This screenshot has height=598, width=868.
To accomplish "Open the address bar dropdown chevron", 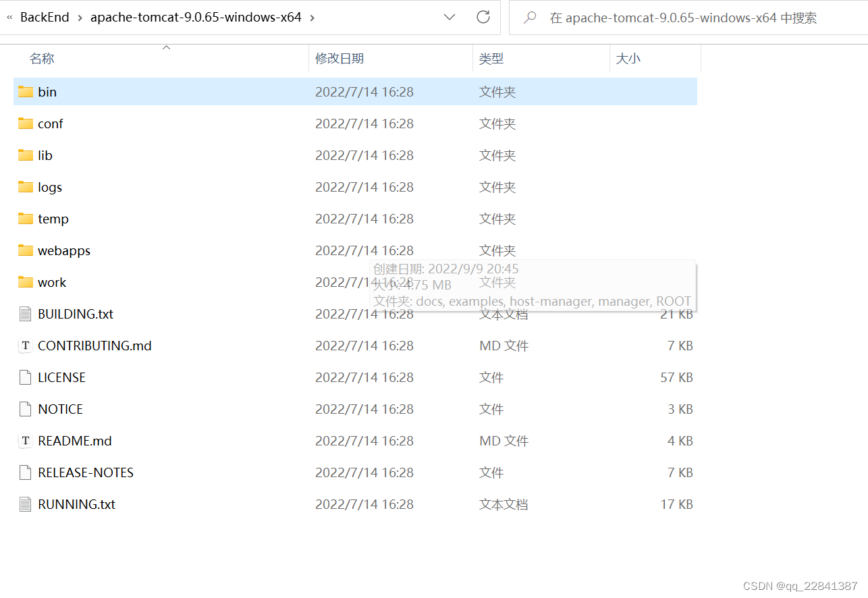I will pos(449,17).
